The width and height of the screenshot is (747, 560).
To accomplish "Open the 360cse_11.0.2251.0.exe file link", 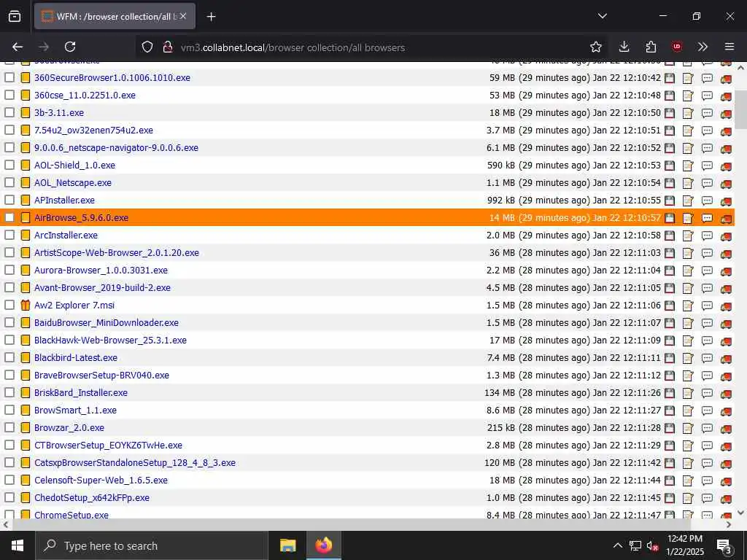I will [x=85, y=96].
